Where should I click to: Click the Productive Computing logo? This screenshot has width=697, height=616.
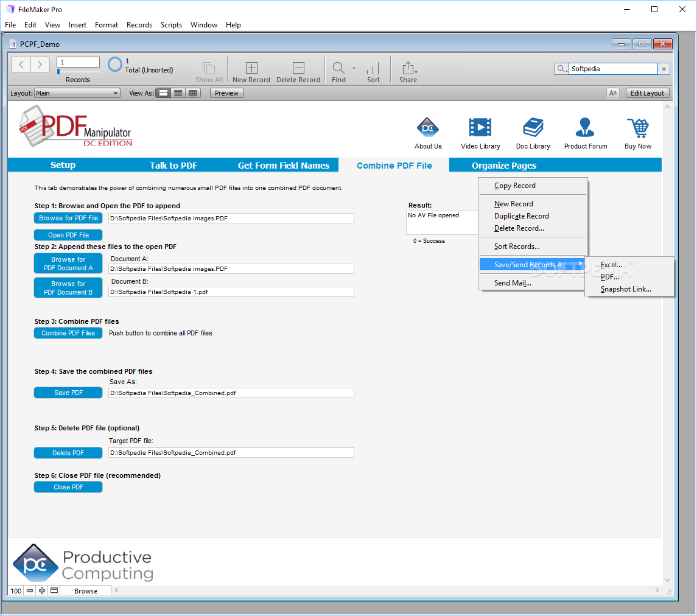pos(83,563)
